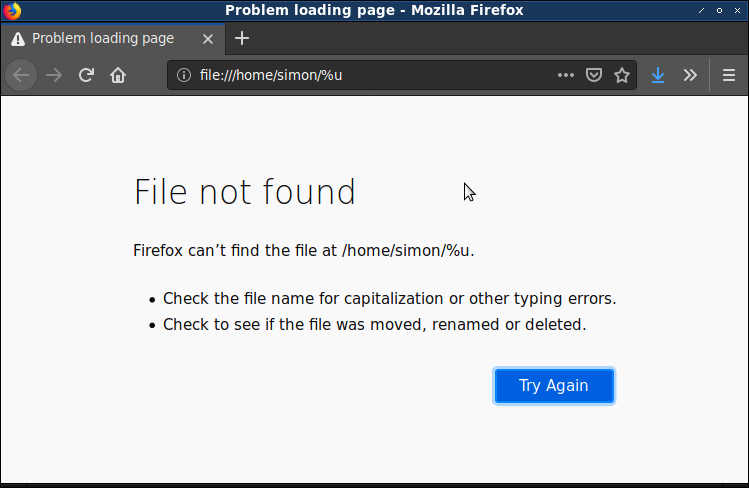
Task: Reload the current page
Action: (x=86, y=75)
